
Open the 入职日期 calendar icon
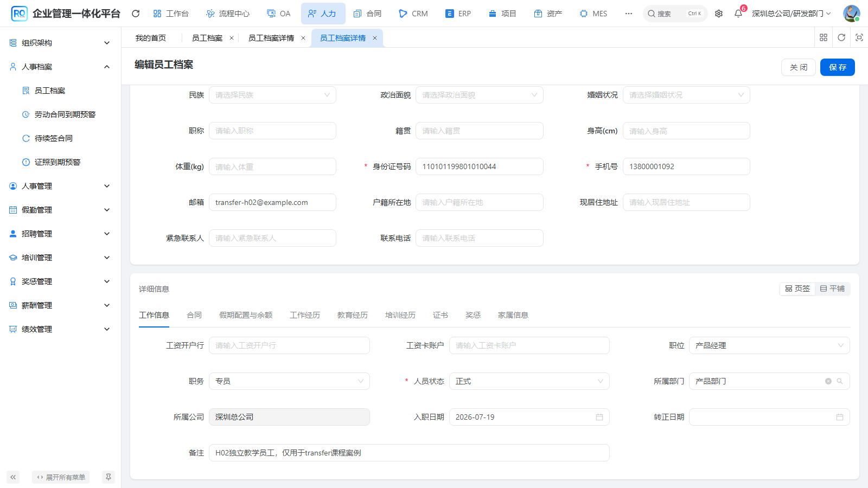[x=599, y=417]
